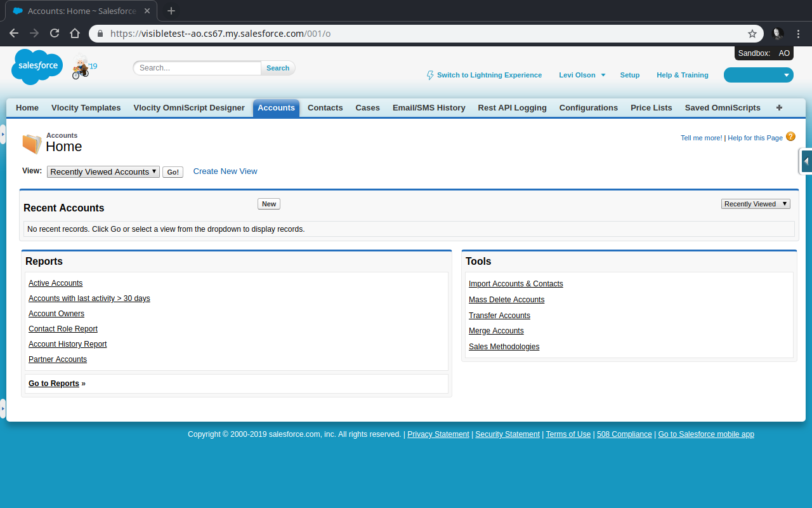This screenshot has height=508, width=812.
Task: Open the blue app menu dropdown
Action: [x=759, y=75]
